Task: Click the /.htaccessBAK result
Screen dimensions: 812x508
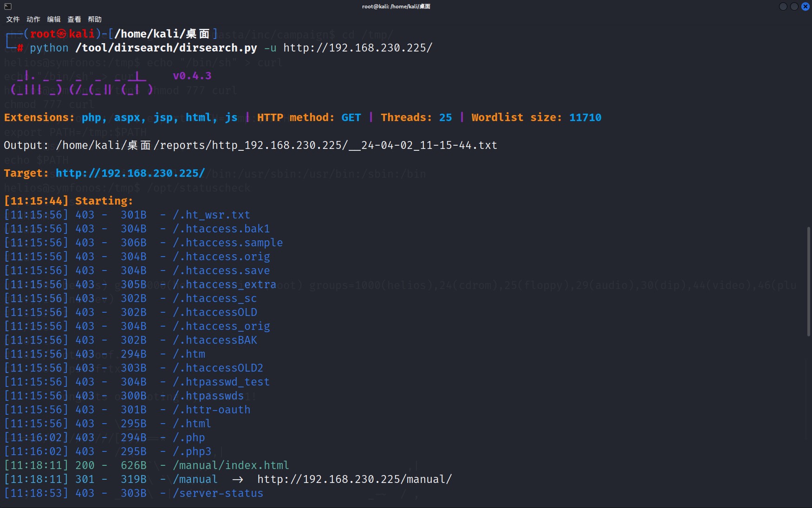Action: coord(214,340)
